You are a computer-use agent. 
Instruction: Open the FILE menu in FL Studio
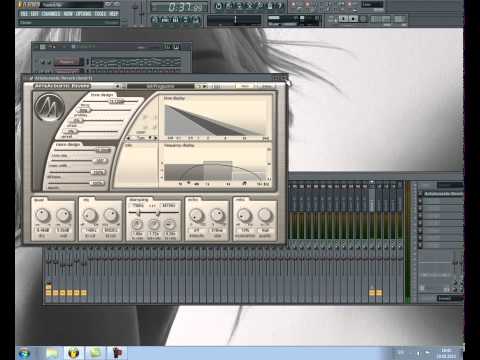(x=24, y=14)
